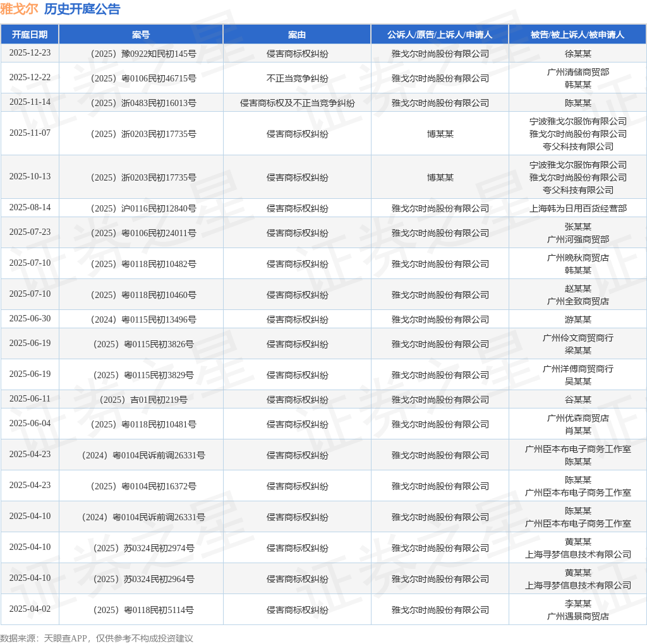Screen dimensions: 647x644
Task: Click case number 粤0115民初3829号
Action: click(x=159, y=375)
